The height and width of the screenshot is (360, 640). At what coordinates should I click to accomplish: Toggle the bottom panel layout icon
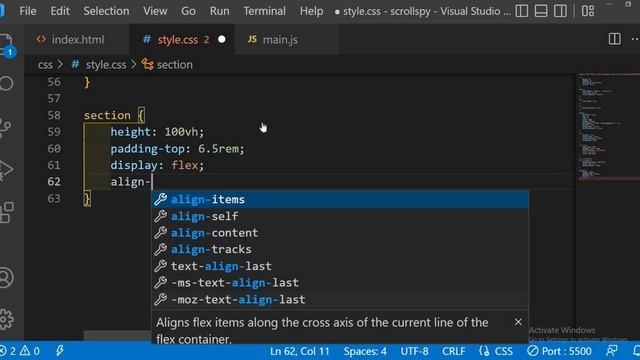541,11
